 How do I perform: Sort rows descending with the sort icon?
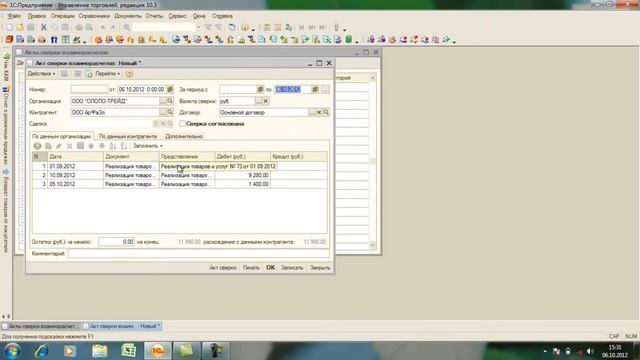pyautogui.click(x=123, y=146)
